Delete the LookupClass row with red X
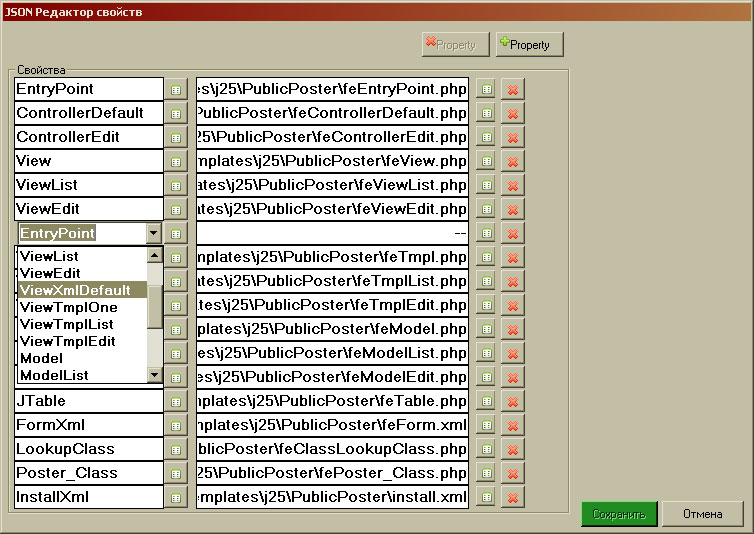The height and width of the screenshot is (534, 754). [513, 450]
